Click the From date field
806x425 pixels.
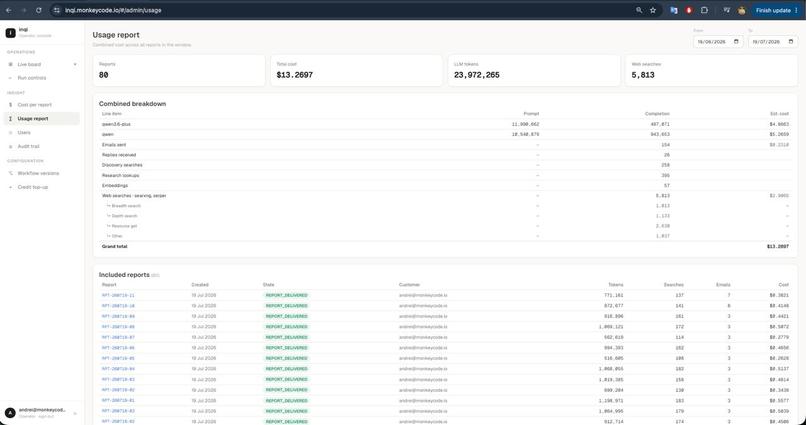click(x=718, y=42)
